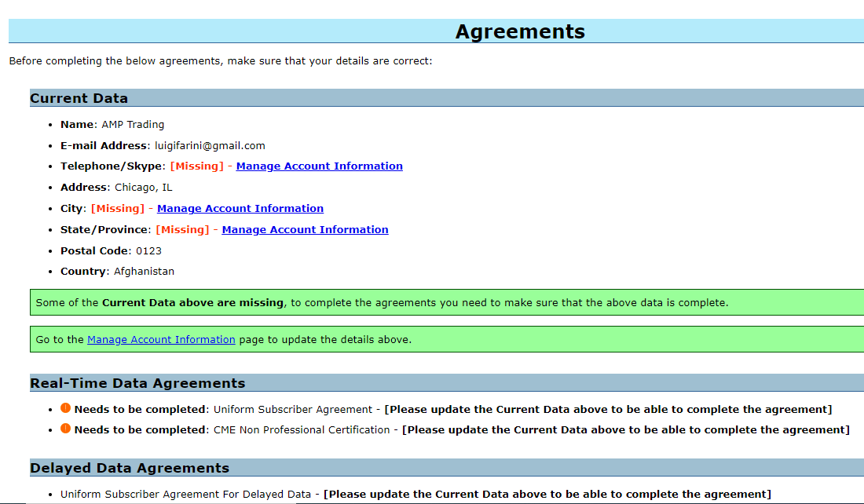Viewport: 864px width, 504px height.
Task: Click the [Missing] label next to State/Province
Action: point(182,230)
